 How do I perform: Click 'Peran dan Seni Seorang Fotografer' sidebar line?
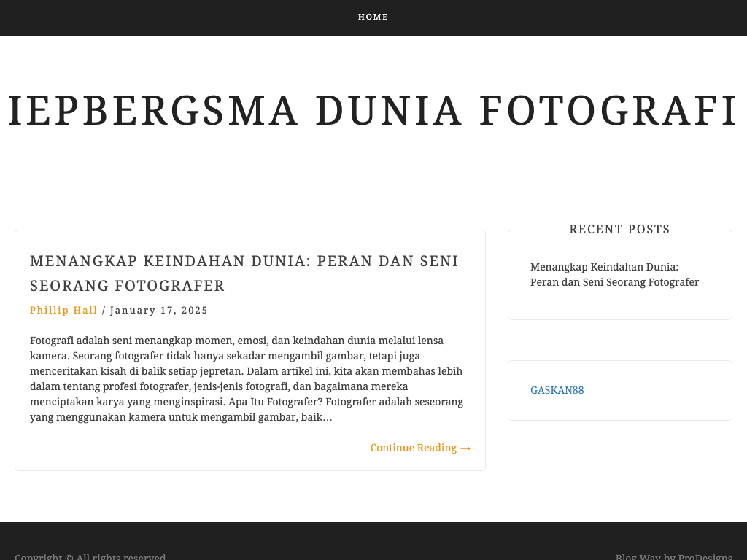(x=614, y=282)
